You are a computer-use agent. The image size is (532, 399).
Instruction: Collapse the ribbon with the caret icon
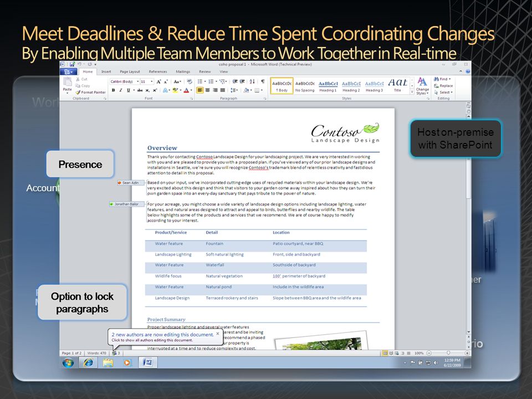461,71
